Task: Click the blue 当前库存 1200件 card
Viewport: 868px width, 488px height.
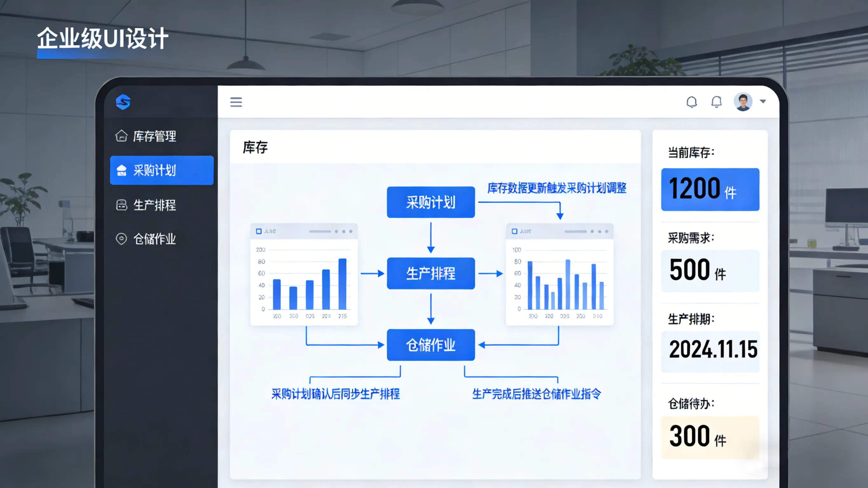Action: (x=710, y=189)
